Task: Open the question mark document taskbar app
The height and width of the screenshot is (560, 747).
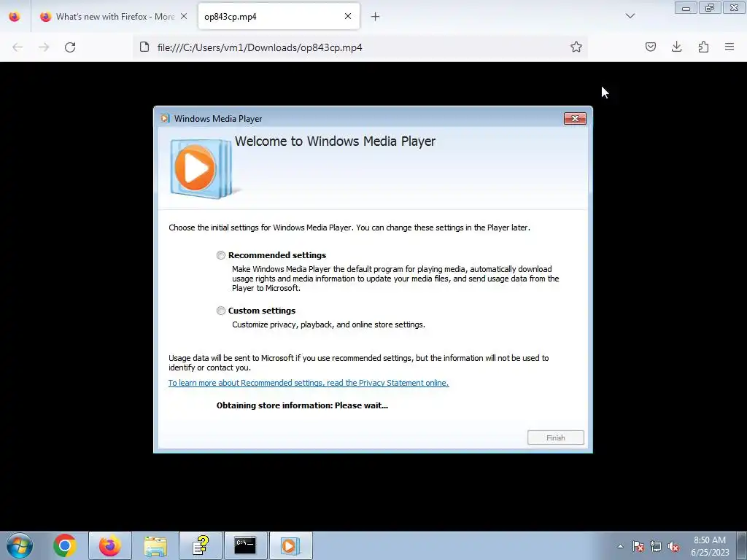Action: [201, 545]
